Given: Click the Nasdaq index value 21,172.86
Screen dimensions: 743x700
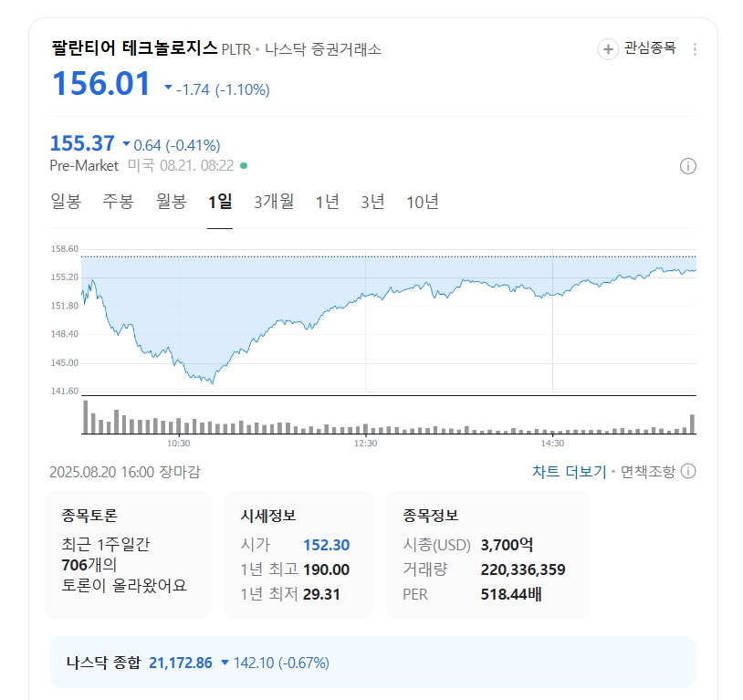Looking at the screenshot, I should coord(181,663).
